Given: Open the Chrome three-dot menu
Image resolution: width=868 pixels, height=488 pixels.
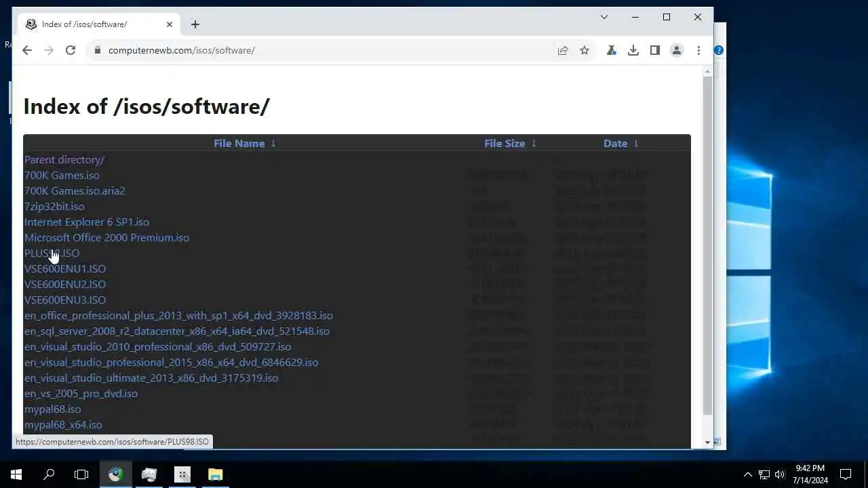Looking at the screenshot, I should 698,50.
